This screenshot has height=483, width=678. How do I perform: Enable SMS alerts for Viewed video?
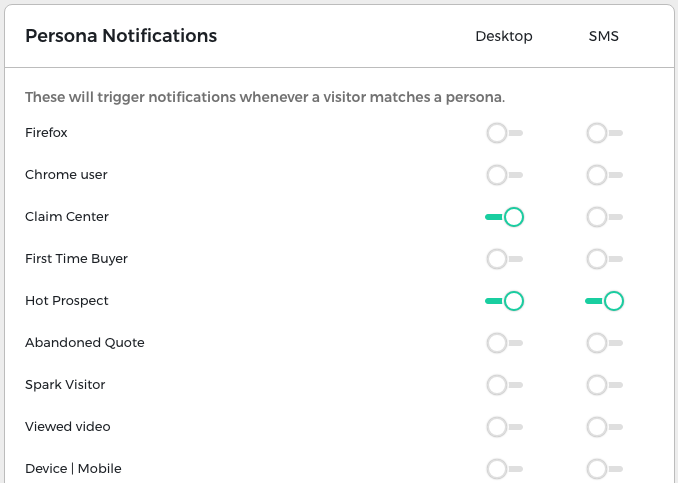[604, 427]
